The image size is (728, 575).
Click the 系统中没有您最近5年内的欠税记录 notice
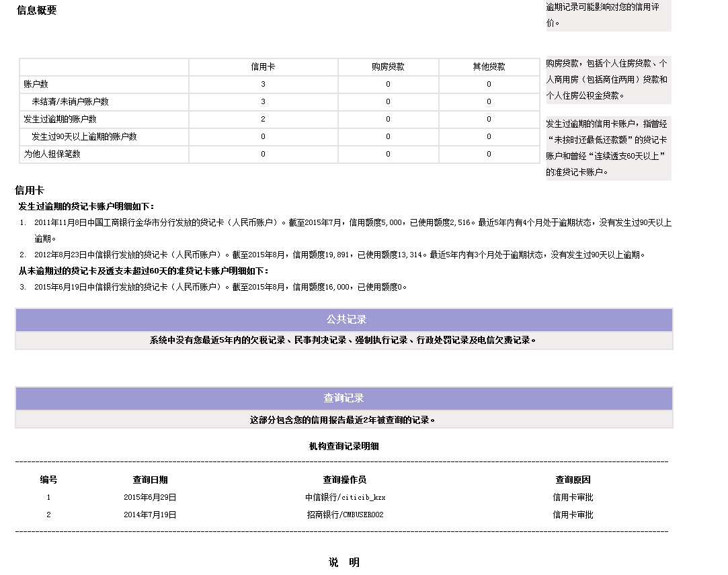point(343,340)
